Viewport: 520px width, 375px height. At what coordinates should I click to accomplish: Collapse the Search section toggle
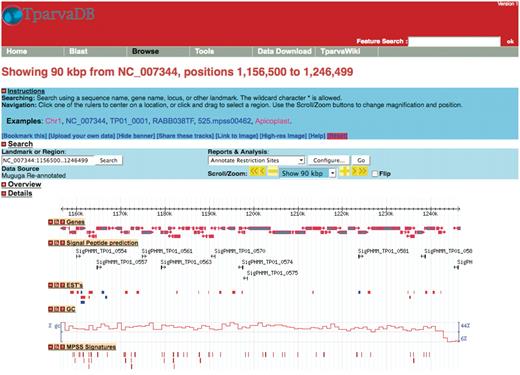pyautogui.click(x=4, y=144)
